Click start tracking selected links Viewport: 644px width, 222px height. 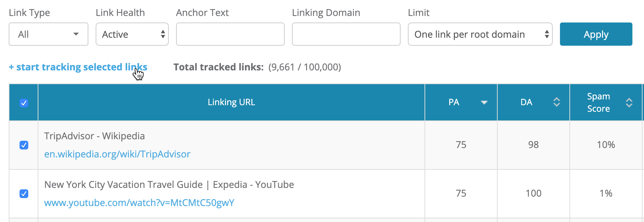pos(78,67)
